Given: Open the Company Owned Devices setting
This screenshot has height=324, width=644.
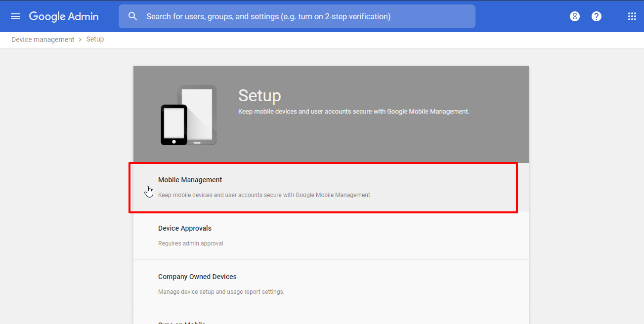Looking at the screenshot, I should coord(331,284).
